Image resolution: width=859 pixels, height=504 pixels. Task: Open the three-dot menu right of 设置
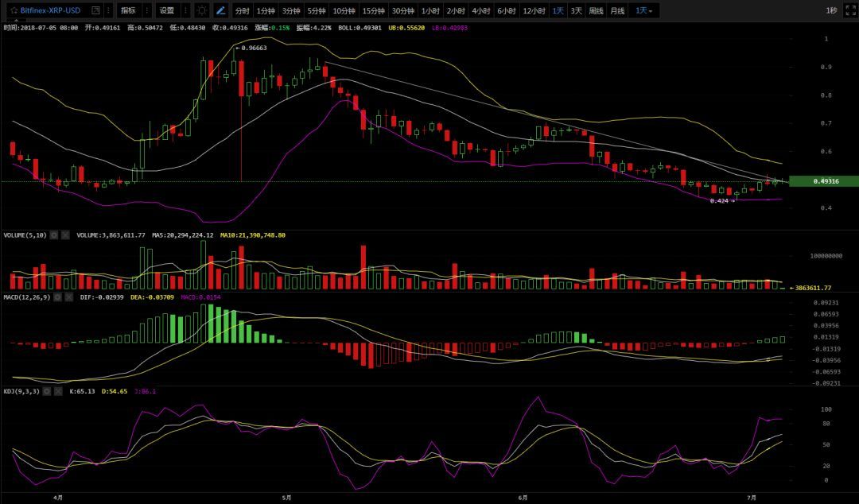pos(185,10)
